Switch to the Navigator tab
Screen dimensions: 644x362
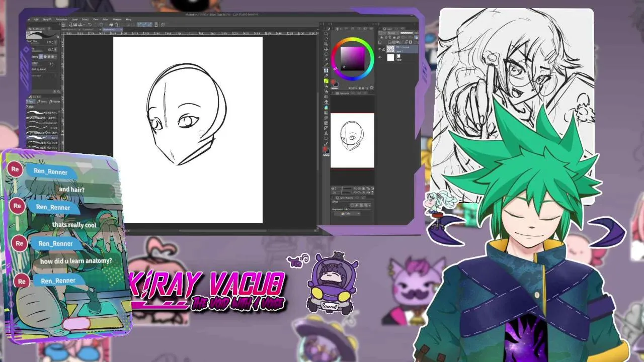coord(343,93)
